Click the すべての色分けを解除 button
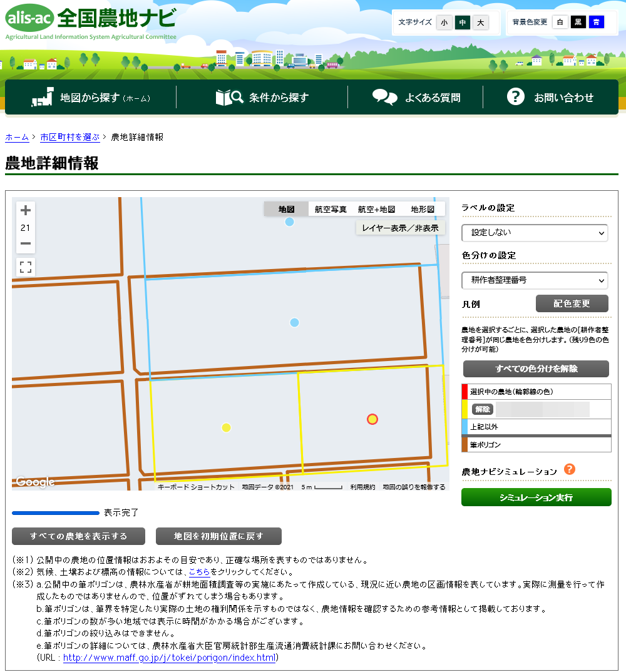 [x=536, y=369]
